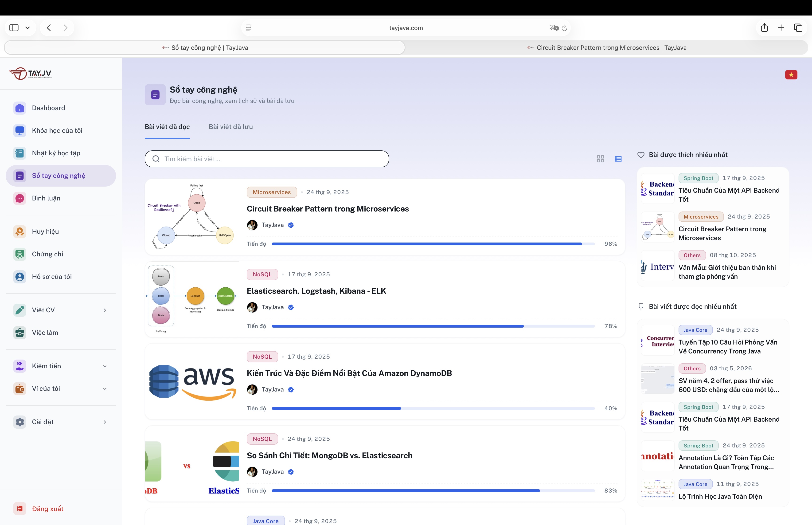Click the Java Core tag on the Concurrency article
Image resolution: width=812 pixels, height=525 pixels.
[695, 330]
